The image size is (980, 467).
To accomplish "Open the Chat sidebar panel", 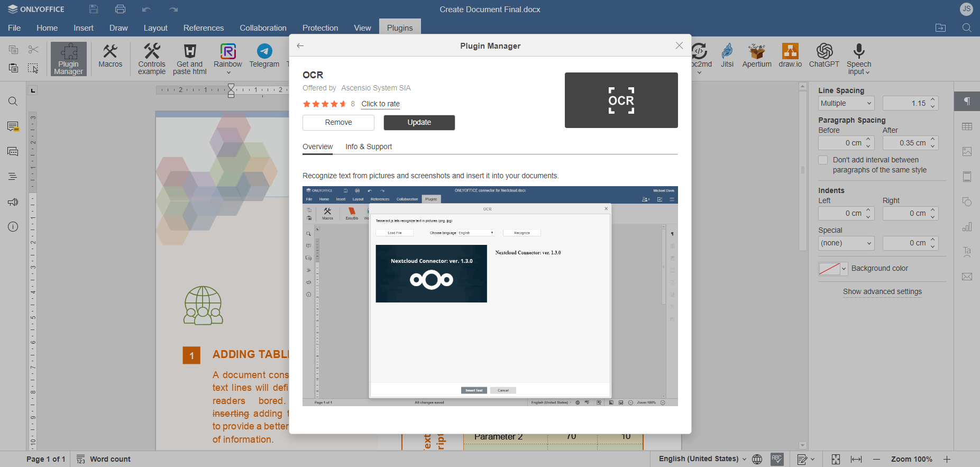I will click(13, 152).
